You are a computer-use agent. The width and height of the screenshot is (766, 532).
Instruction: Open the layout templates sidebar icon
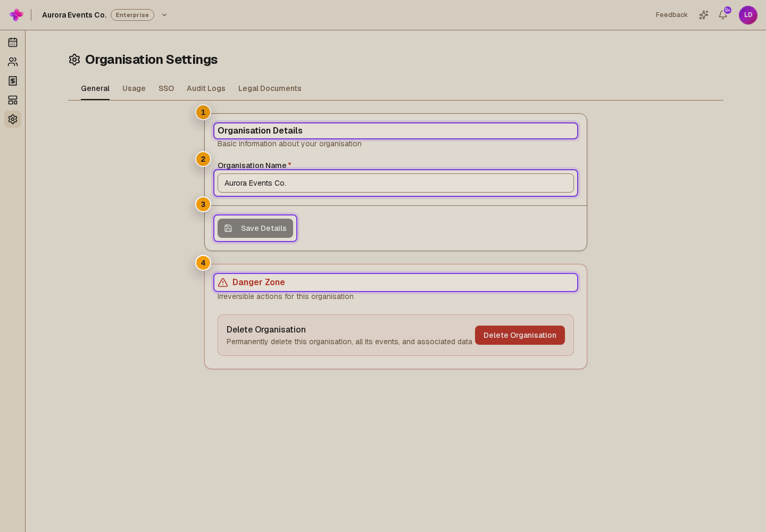pyautogui.click(x=13, y=100)
